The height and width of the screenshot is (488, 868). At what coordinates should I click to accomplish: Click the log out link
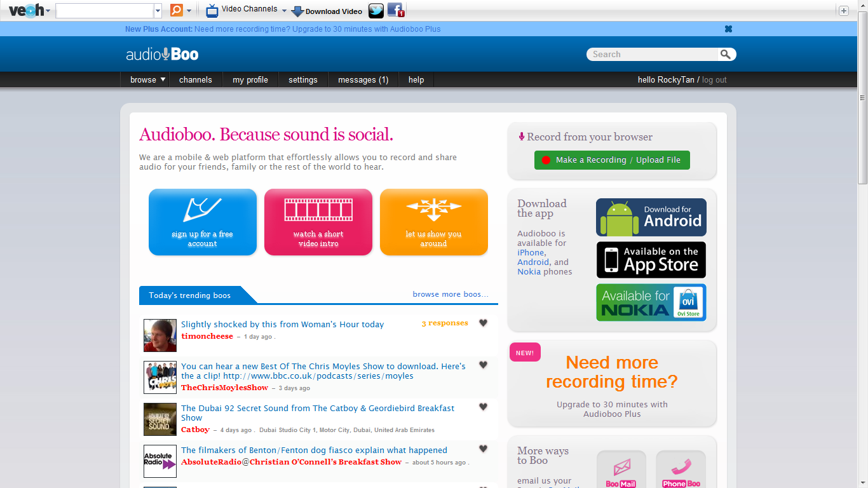[714, 79]
